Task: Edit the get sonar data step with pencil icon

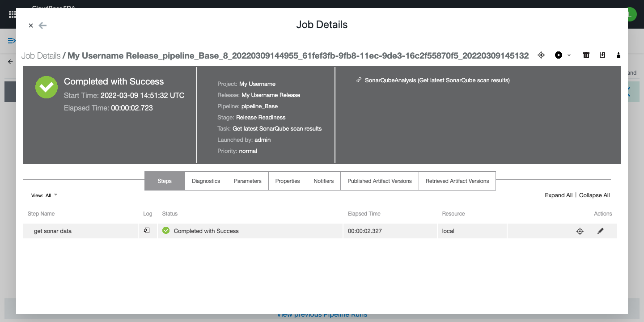Action: coord(601,231)
